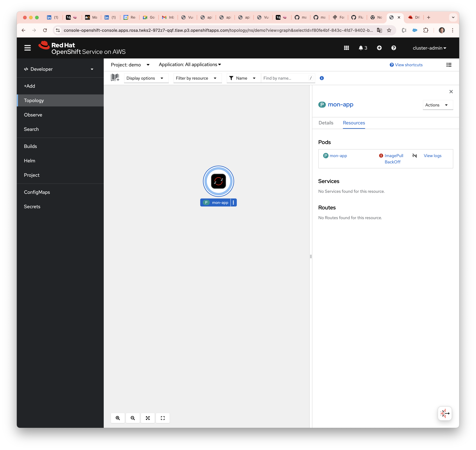Switch topology to list view
The height and width of the screenshot is (450, 476).
[x=449, y=65]
